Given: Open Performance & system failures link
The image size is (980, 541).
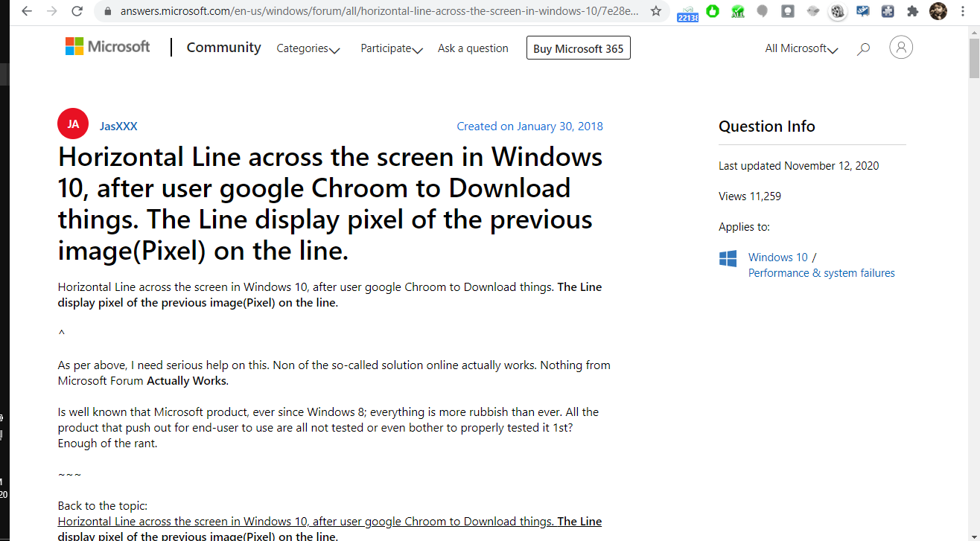Looking at the screenshot, I should tap(821, 273).
